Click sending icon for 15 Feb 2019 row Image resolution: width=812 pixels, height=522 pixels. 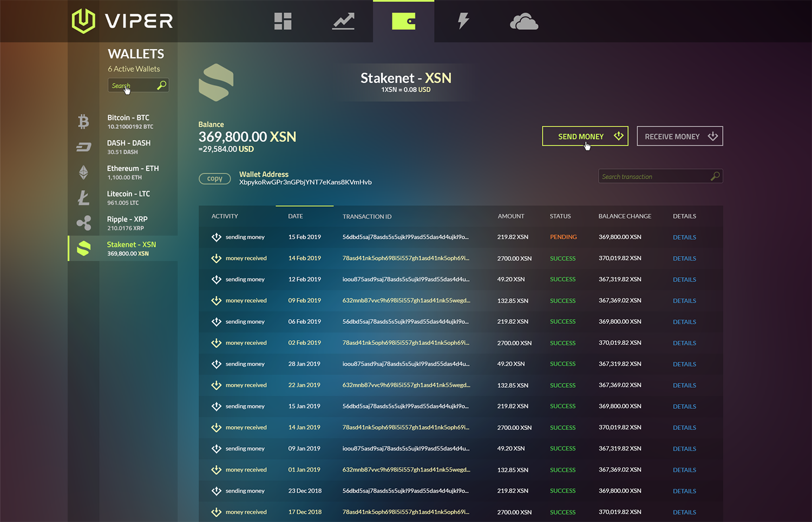pos(217,237)
